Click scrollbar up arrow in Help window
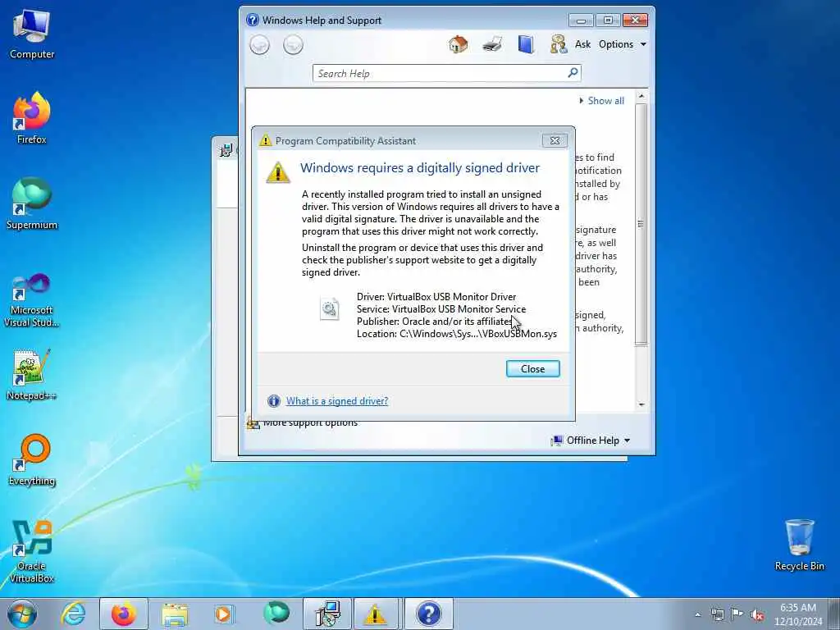Viewport: 840px width, 630px height. pyautogui.click(x=641, y=97)
